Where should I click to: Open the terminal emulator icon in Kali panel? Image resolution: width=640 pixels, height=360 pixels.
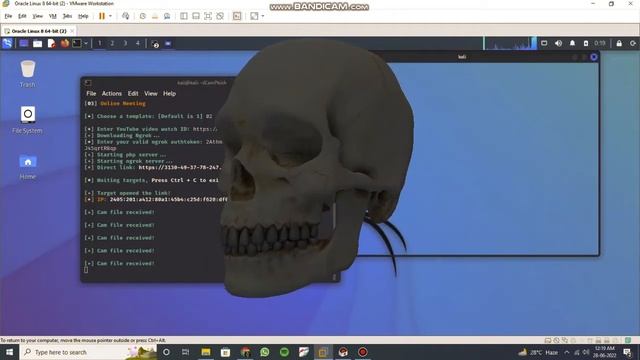tap(77, 43)
